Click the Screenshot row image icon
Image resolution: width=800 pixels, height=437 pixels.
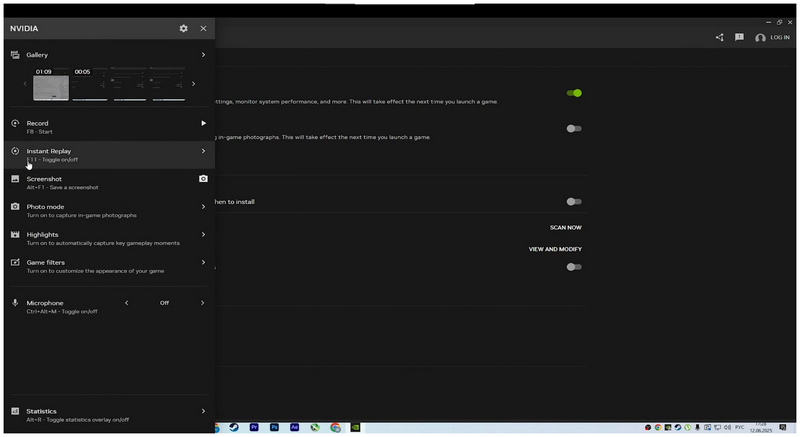tap(15, 179)
